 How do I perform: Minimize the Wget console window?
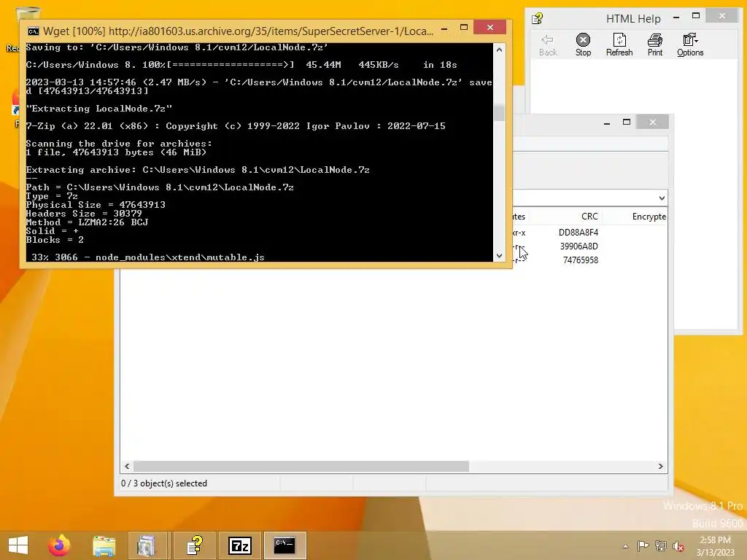pos(444,28)
